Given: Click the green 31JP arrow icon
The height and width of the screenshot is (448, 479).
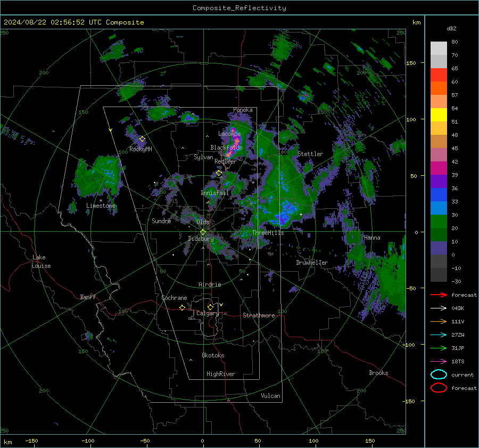Looking at the screenshot, I should (x=439, y=348).
